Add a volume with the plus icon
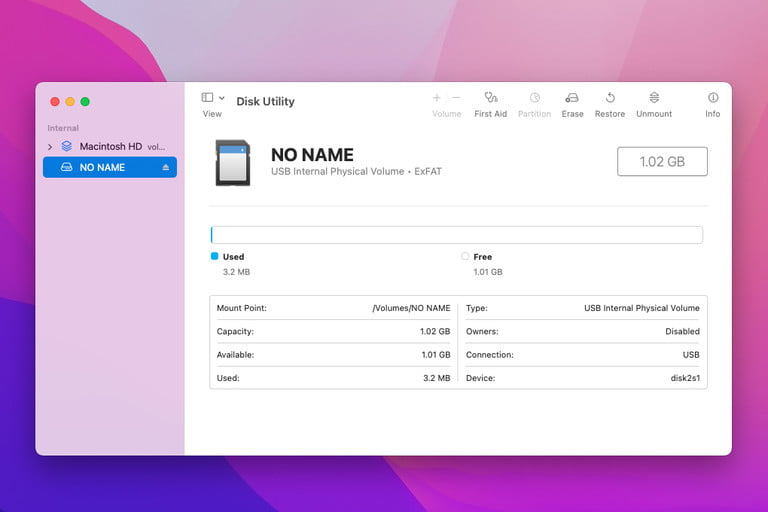This screenshot has width=768, height=512. [436, 98]
